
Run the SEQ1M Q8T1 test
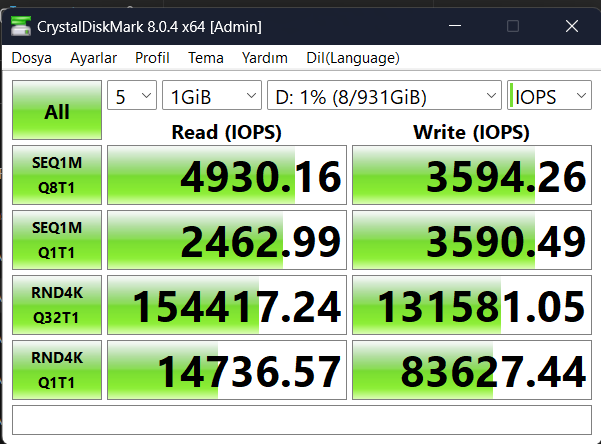point(57,175)
